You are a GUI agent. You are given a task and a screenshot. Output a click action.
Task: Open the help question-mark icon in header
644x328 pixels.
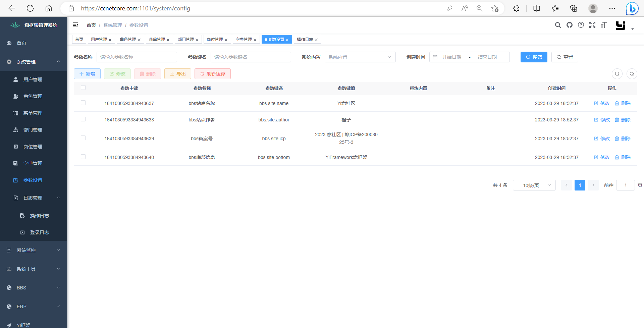(x=581, y=25)
